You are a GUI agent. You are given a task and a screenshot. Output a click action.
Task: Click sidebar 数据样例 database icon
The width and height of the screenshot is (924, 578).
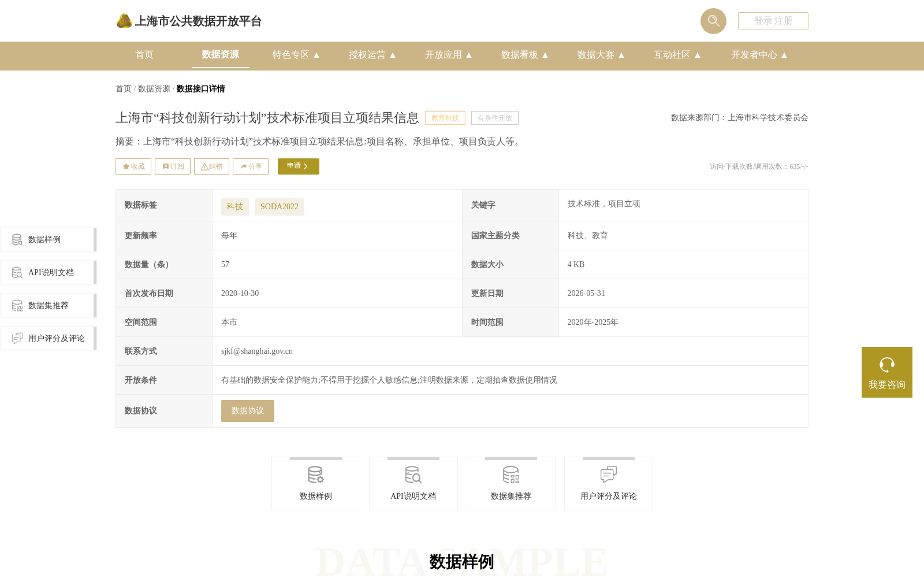(x=17, y=239)
